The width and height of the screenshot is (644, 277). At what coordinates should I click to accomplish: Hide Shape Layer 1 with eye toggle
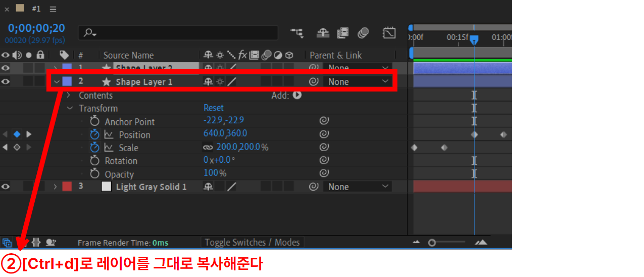coord(6,81)
